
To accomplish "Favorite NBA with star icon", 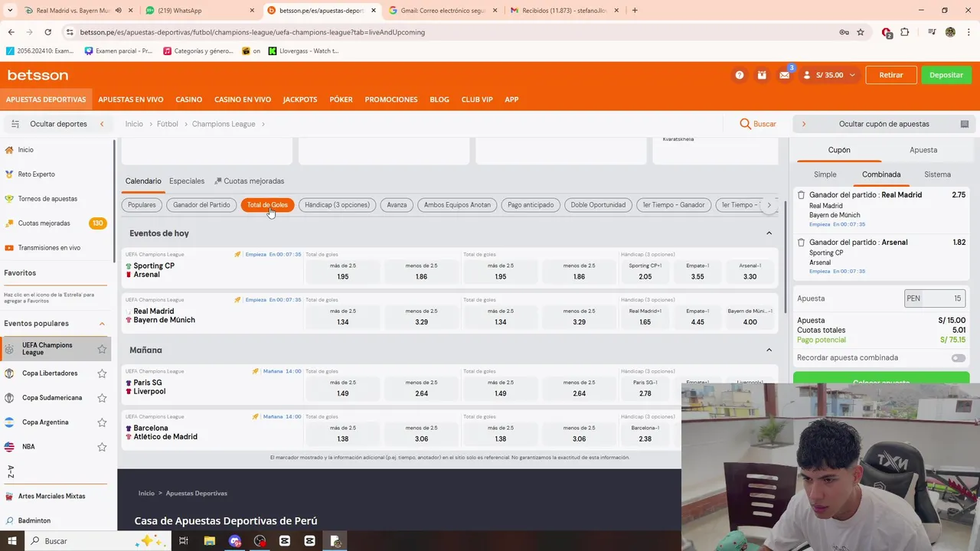I will click(102, 447).
